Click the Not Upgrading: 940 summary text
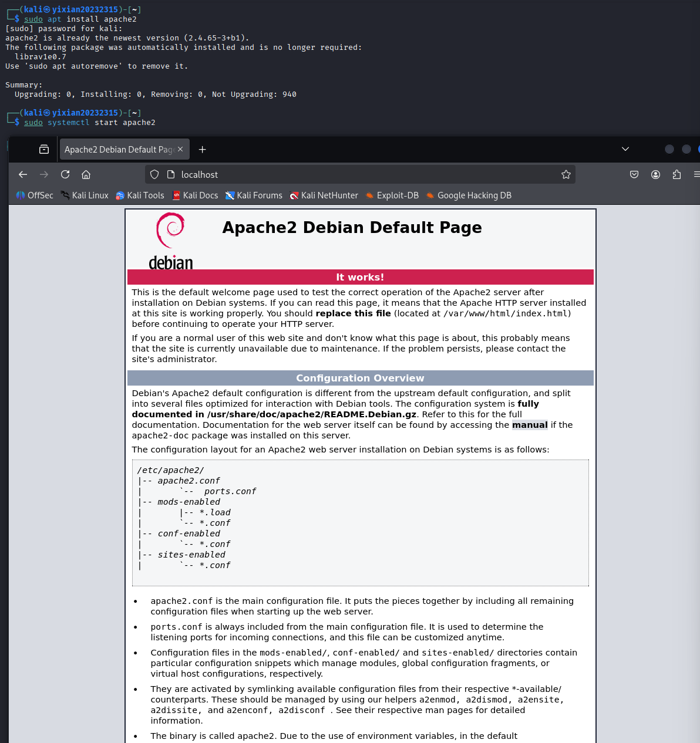The width and height of the screenshot is (700, 743). click(x=254, y=94)
